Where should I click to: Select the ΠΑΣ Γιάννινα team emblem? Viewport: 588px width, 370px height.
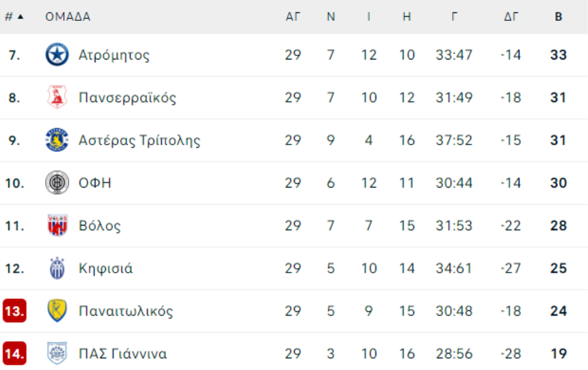57,353
